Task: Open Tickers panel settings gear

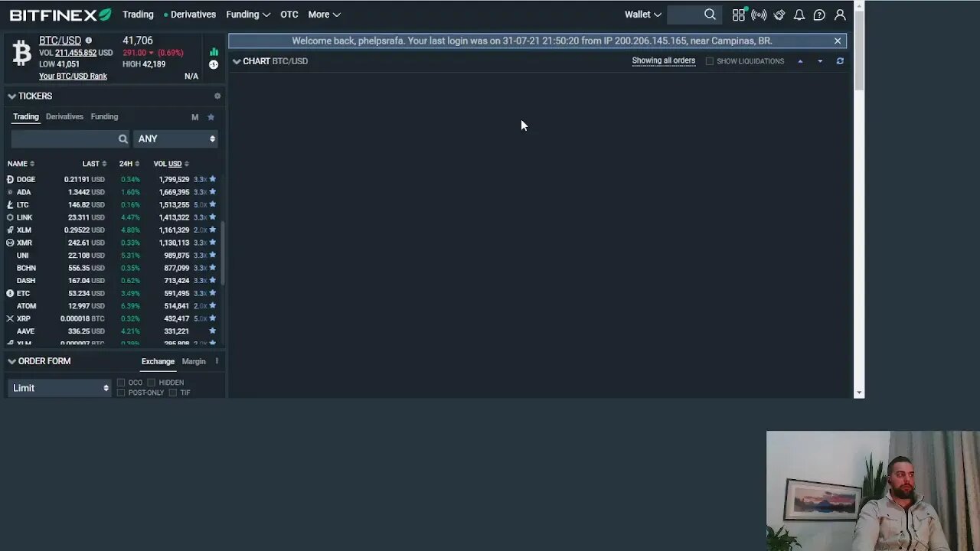Action: pos(217,96)
